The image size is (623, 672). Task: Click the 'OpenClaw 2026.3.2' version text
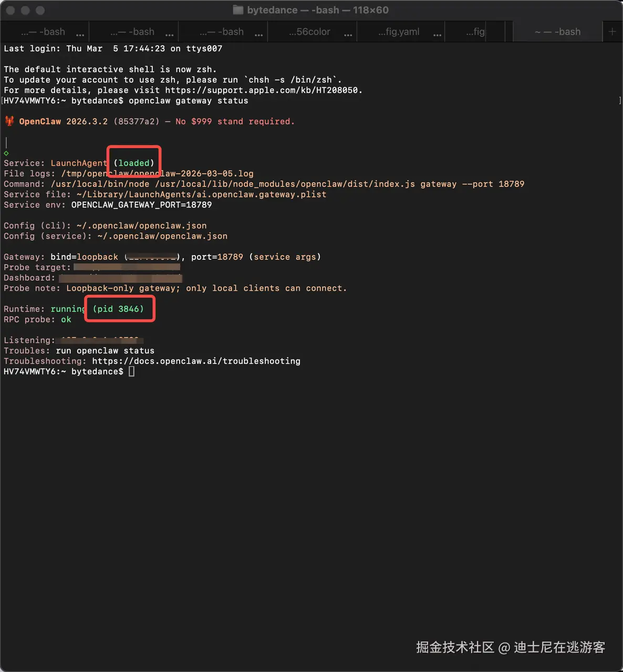pos(63,121)
